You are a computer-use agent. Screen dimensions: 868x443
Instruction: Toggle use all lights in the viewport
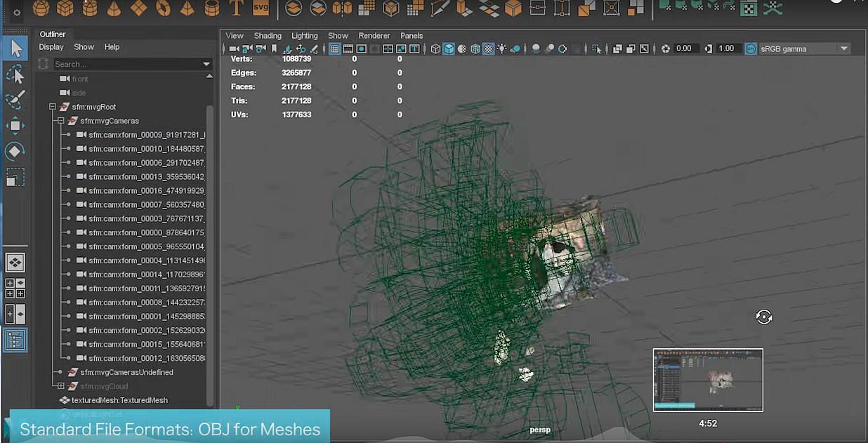click(502, 48)
